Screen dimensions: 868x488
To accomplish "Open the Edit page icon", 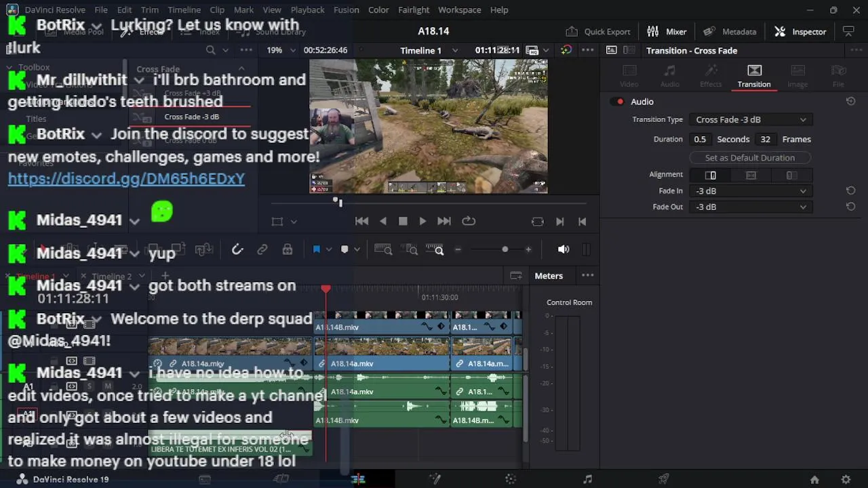I will (358, 479).
